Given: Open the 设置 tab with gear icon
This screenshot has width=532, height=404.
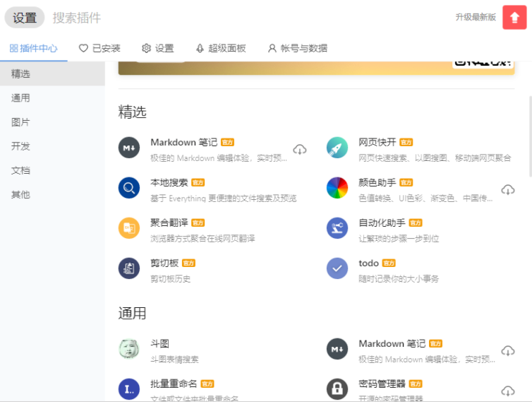Looking at the screenshot, I should click(158, 49).
